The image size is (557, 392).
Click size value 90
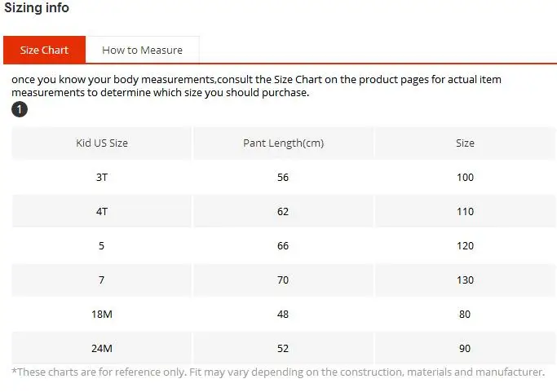465,348
